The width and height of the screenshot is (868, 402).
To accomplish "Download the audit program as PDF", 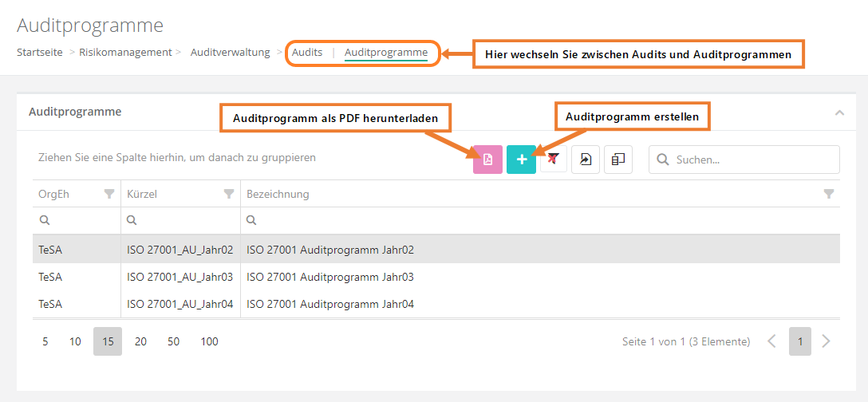I will click(487, 160).
